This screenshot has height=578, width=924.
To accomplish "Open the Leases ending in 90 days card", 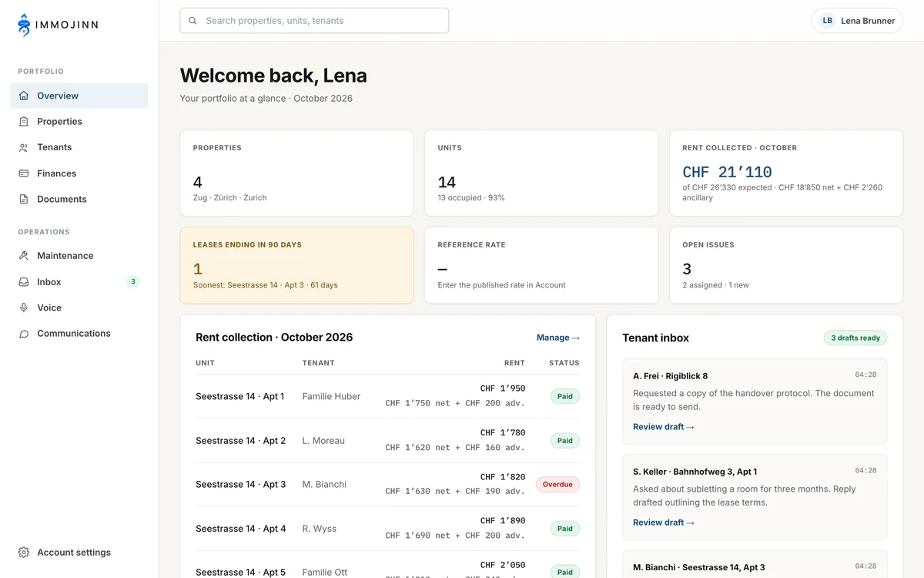I will coord(296,265).
